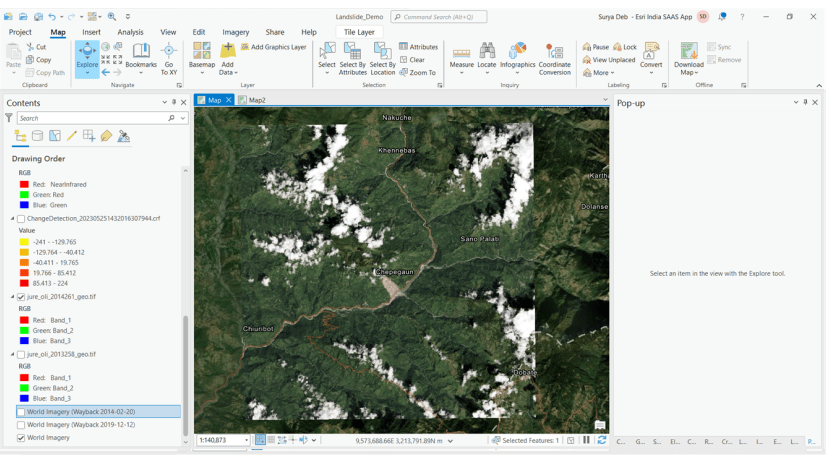Viewport: 826px width, 465px height.
Task: Click the Convert labels tool
Action: (x=651, y=56)
